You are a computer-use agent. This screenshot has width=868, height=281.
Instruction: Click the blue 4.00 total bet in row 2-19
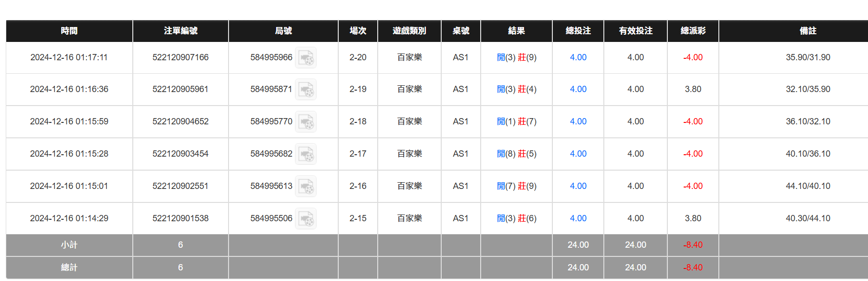pos(577,89)
